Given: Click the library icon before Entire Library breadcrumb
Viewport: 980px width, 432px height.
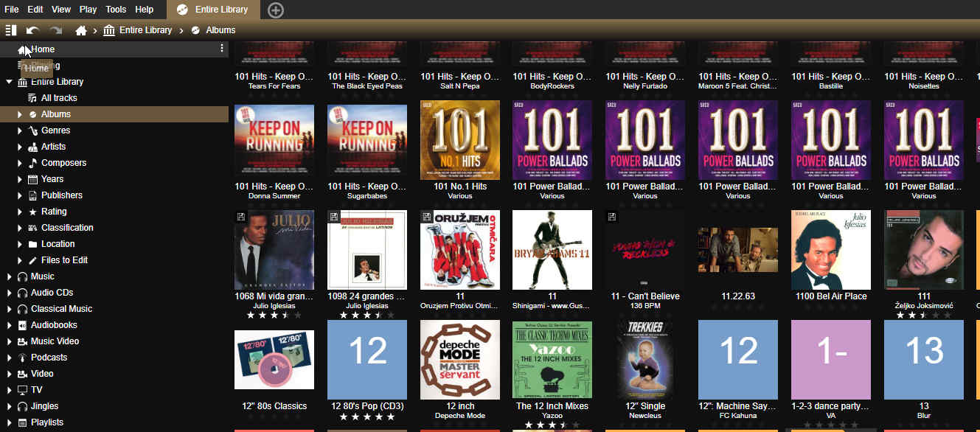Looking at the screenshot, I should coord(109,30).
